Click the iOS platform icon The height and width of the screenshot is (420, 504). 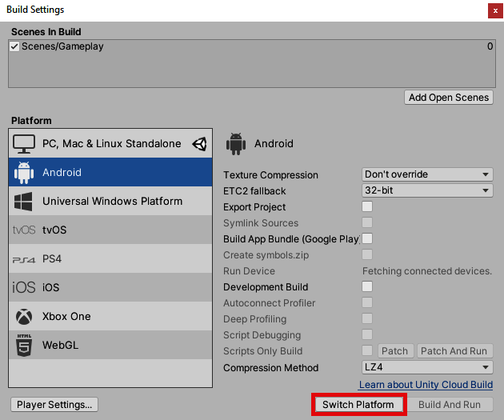tap(24, 287)
